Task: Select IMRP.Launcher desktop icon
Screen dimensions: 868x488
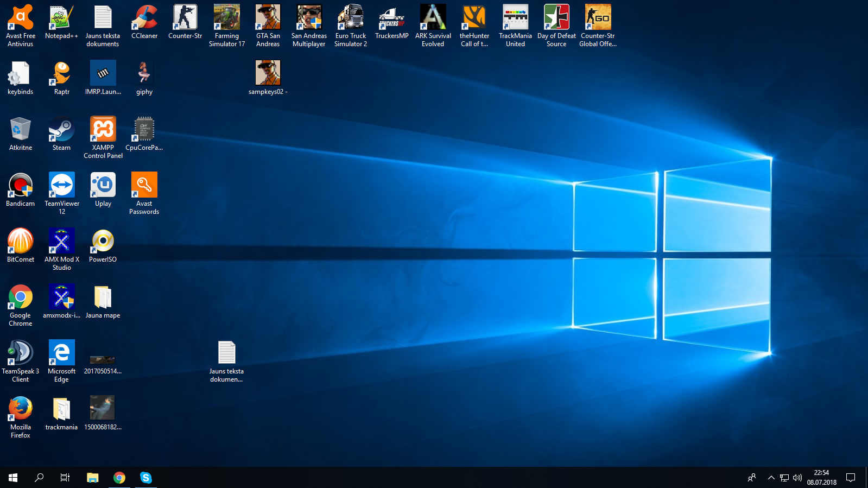Action: click(103, 78)
